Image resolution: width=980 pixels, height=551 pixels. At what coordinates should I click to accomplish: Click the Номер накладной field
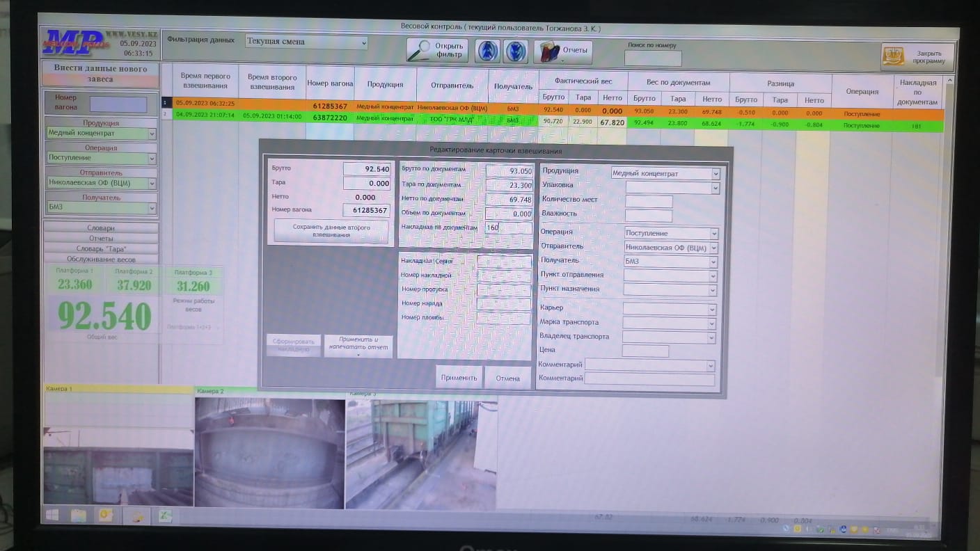point(505,275)
